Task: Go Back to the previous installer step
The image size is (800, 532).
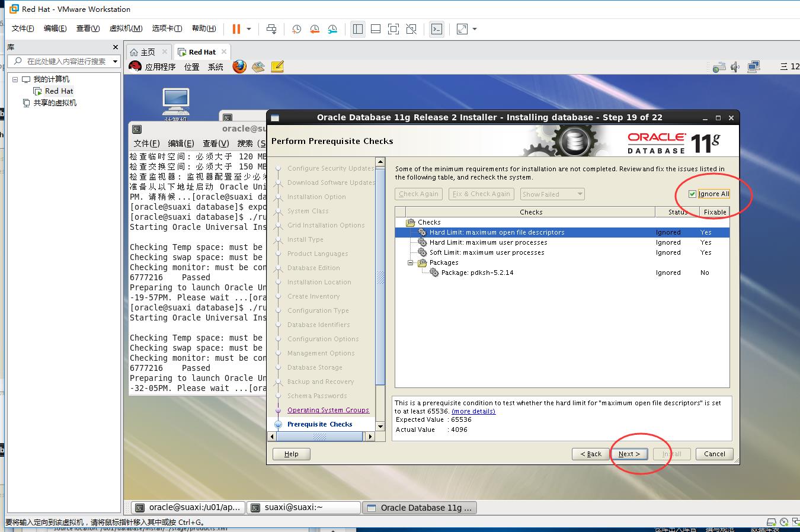Action: point(591,454)
